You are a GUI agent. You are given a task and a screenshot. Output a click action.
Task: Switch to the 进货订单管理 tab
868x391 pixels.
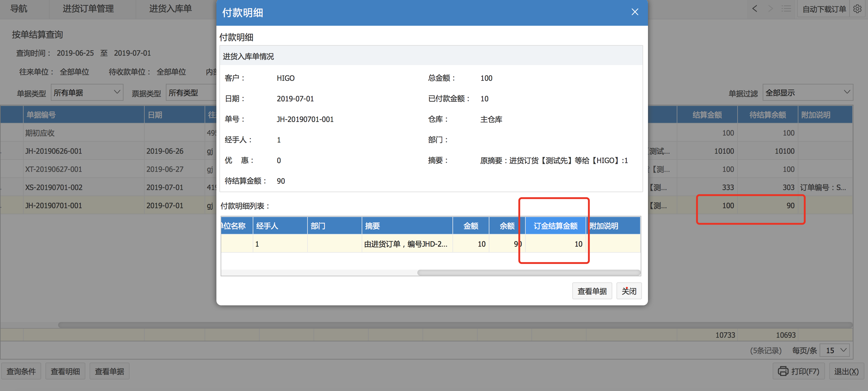coord(88,9)
